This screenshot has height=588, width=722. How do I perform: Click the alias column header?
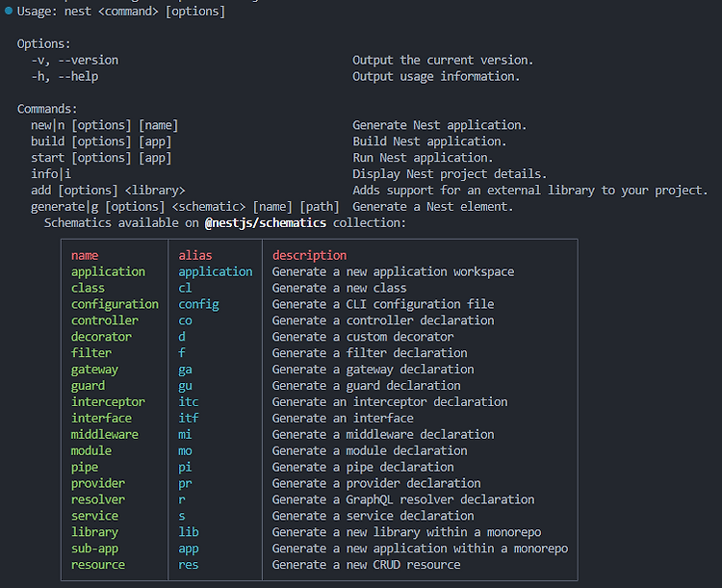click(x=195, y=256)
